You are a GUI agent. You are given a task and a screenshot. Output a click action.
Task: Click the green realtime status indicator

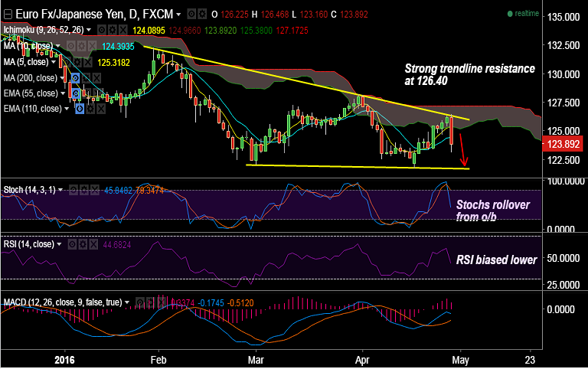[523, 14]
